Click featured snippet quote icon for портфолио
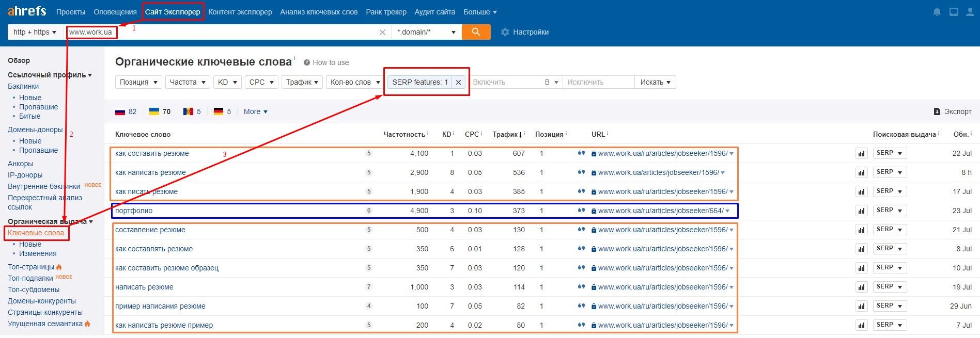980x338 pixels. 581,210
